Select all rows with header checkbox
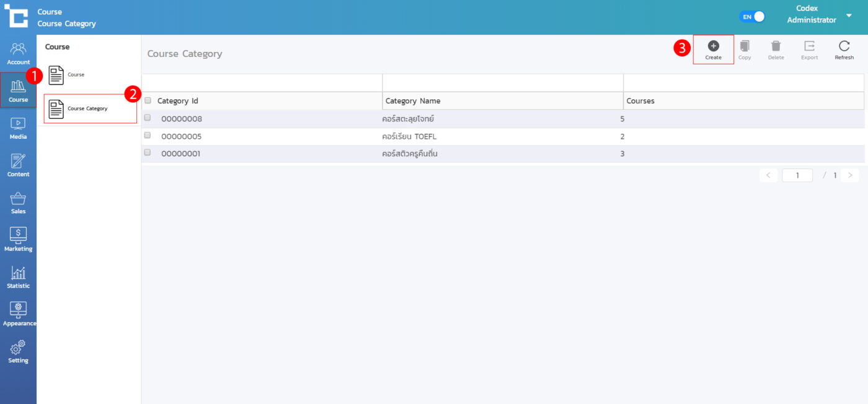 [148, 100]
